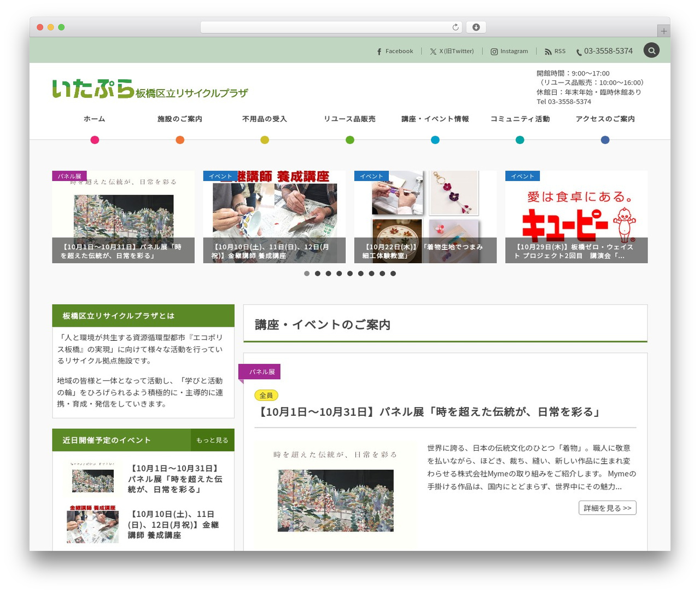Open the ホーム menu item
Image resolution: width=700 pixels, height=593 pixels.
click(x=95, y=119)
